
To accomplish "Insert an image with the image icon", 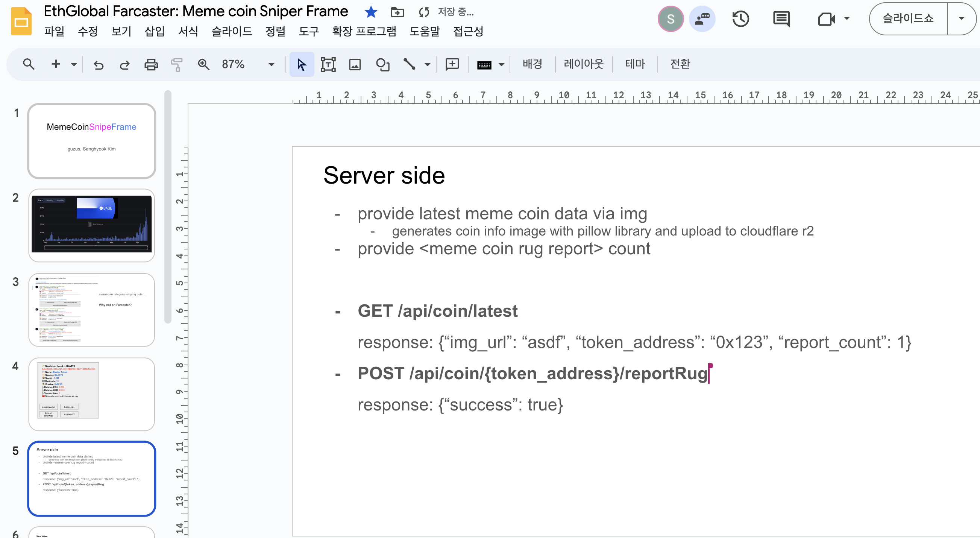I will [x=355, y=64].
